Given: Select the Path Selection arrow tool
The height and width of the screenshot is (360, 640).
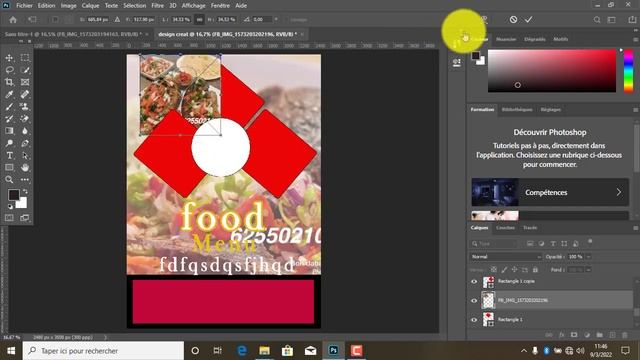Looking at the screenshot, I should click(x=25, y=156).
